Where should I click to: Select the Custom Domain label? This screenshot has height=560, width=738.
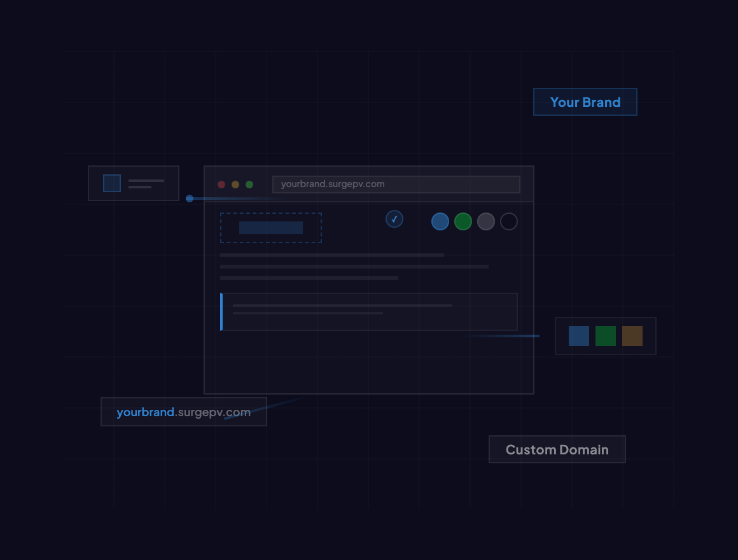coord(557,449)
